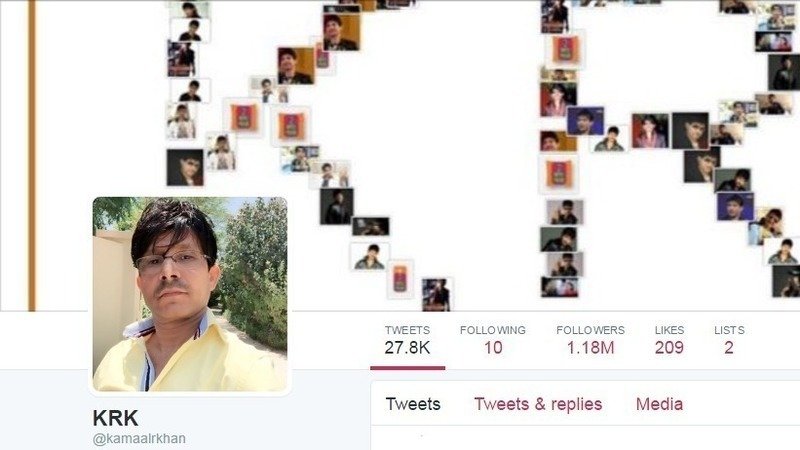Open the Likes count 209
This screenshot has width=800, height=450.
[669, 347]
